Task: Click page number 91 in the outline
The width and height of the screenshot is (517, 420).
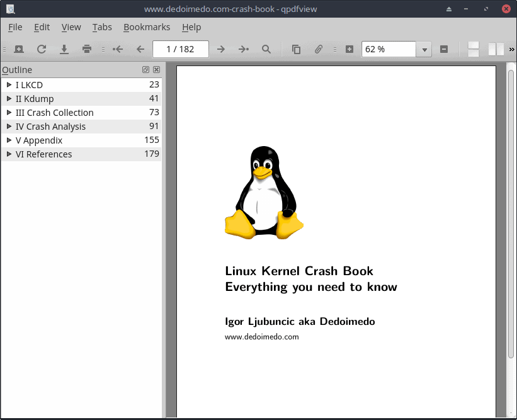Action: pyautogui.click(x=154, y=127)
